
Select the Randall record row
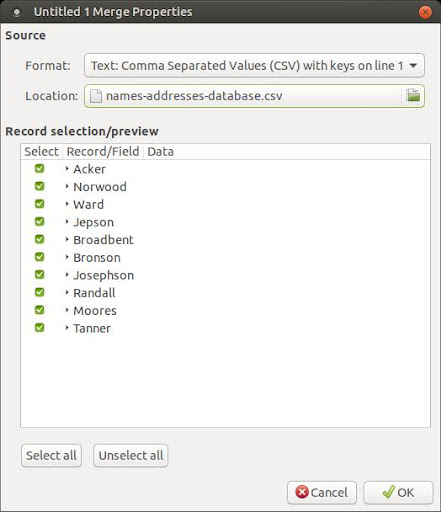(225, 293)
